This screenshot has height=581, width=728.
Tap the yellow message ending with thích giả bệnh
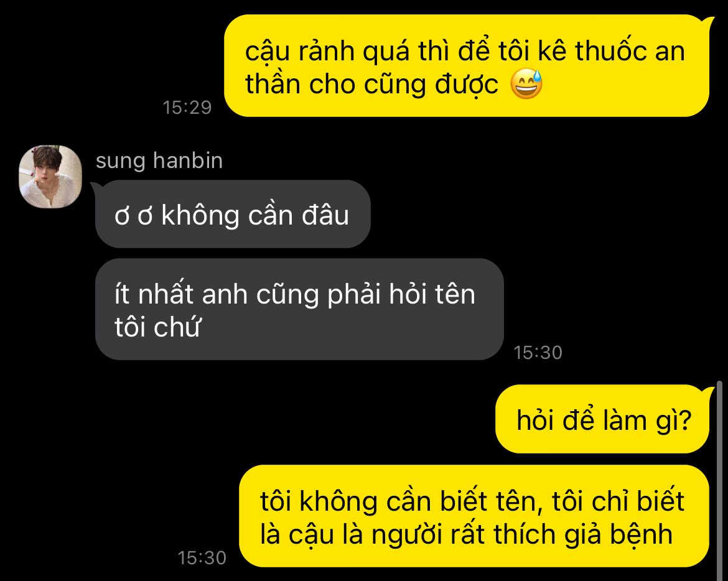pyautogui.click(x=474, y=516)
